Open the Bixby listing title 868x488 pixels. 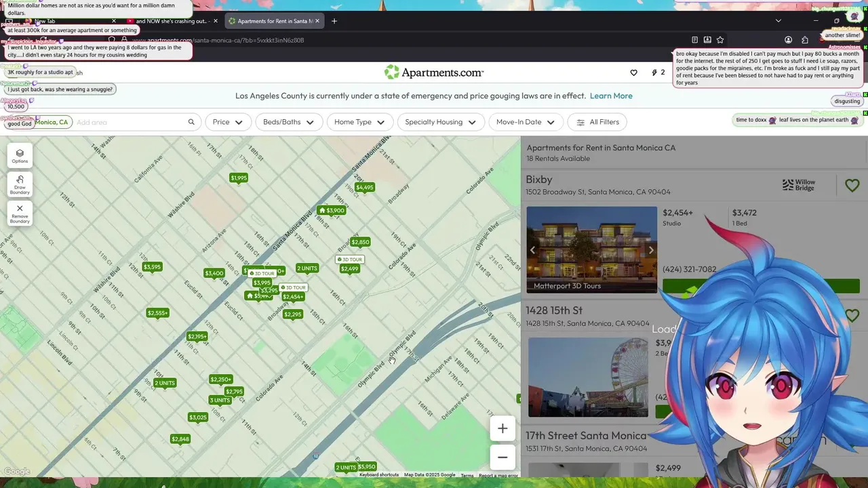click(x=539, y=180)
